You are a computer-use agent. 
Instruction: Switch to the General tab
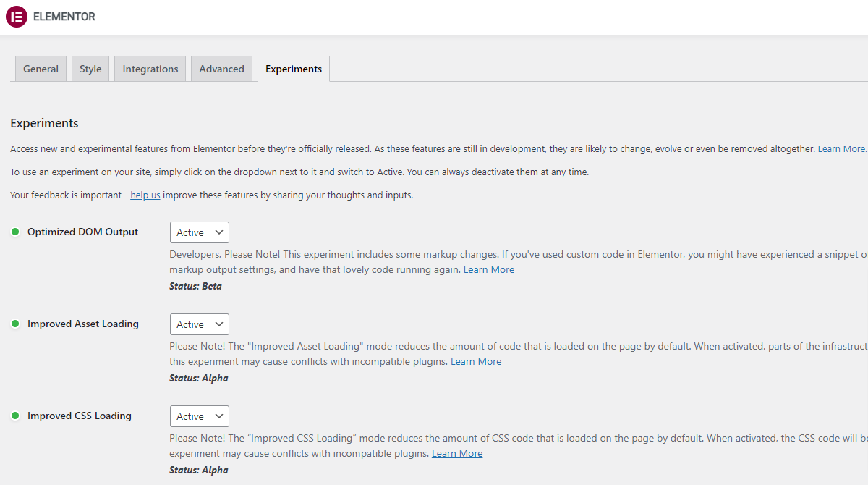(x=41, y=69)
